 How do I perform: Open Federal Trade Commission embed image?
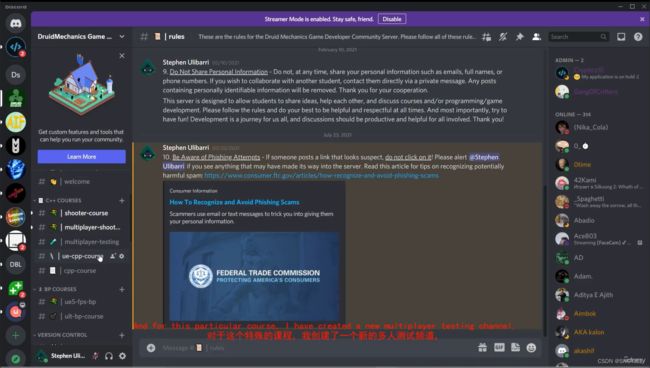(255, 276)
